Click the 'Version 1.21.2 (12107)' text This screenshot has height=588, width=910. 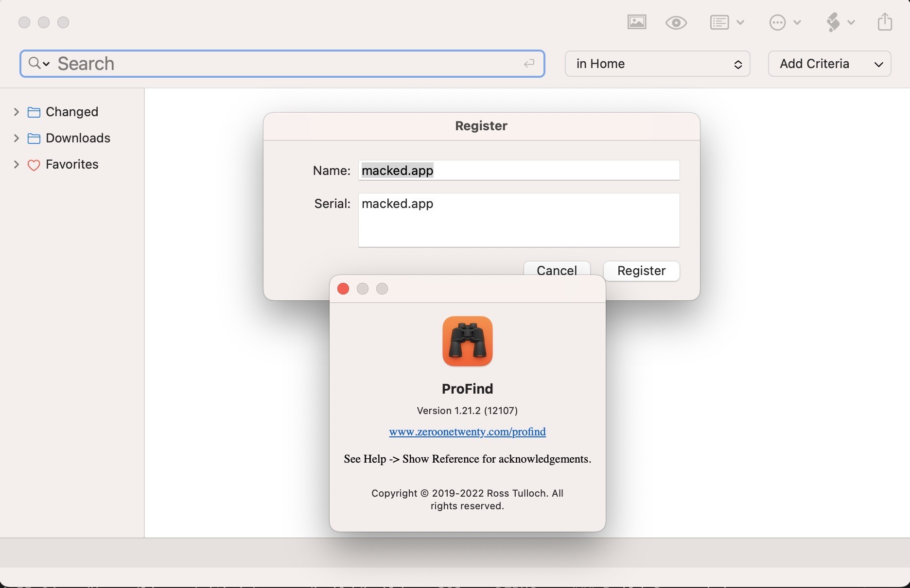[467, 411]
